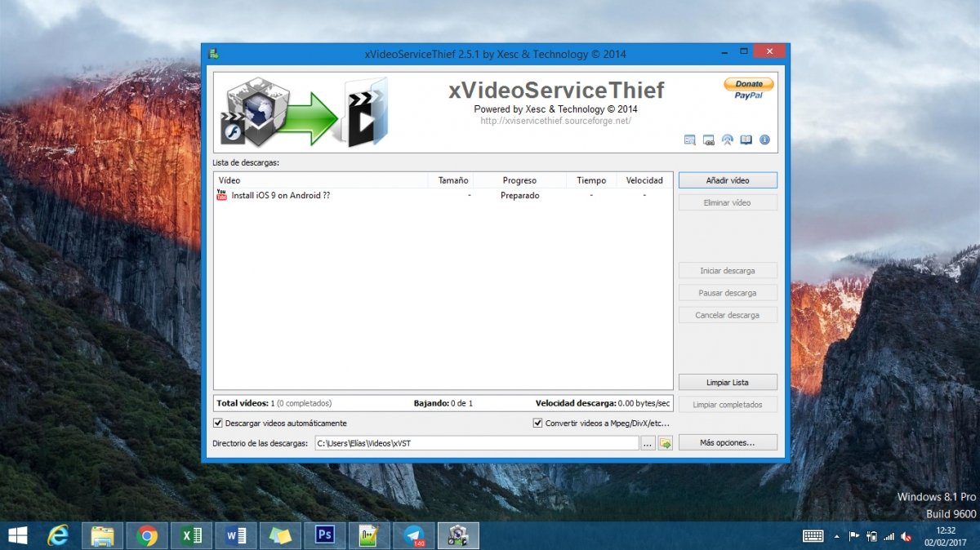This screenshot has width=980, height=550.
Task: Click the muted volume tray icon
Action: tap(906, 536)
